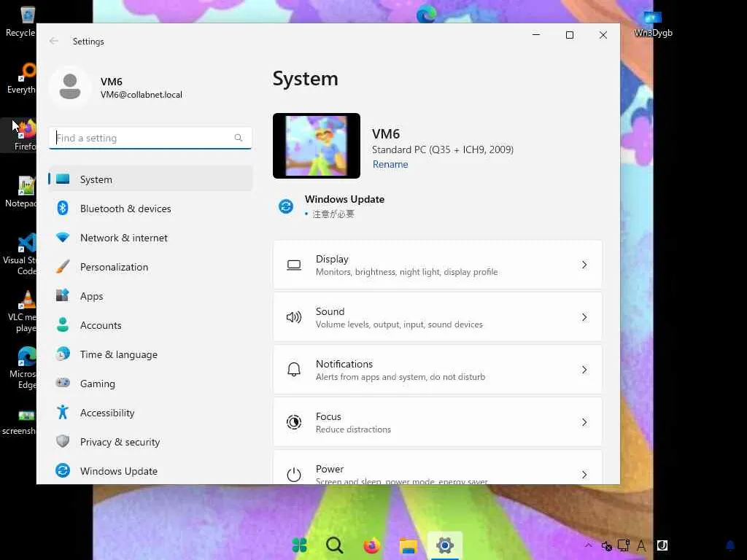This screenshot has height=560, width=747.
Task: Open Accounts settings
Action: point(150,325)
